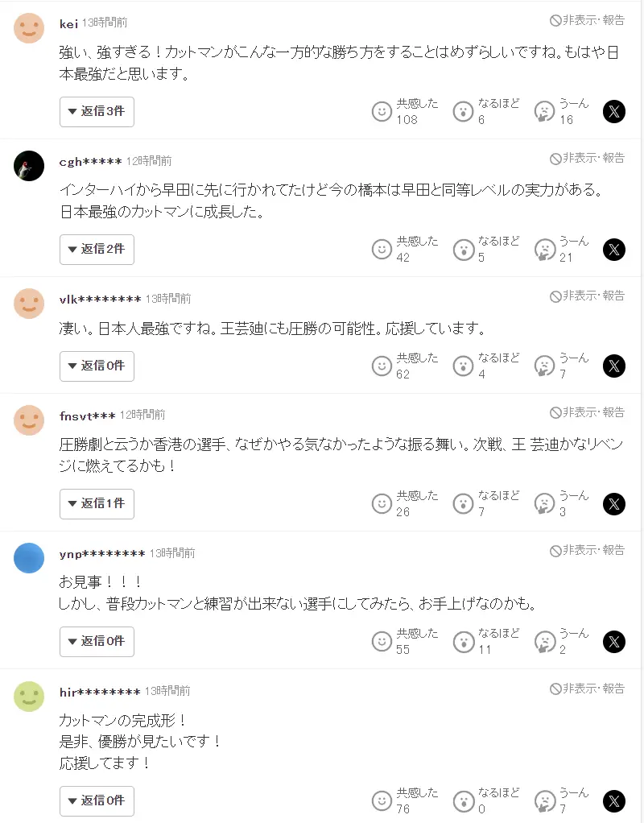Click うーん thinking face on vlk's comment
Image resolution: width=644 pixels, height=823 pixels.
click(x=545, y=366)
